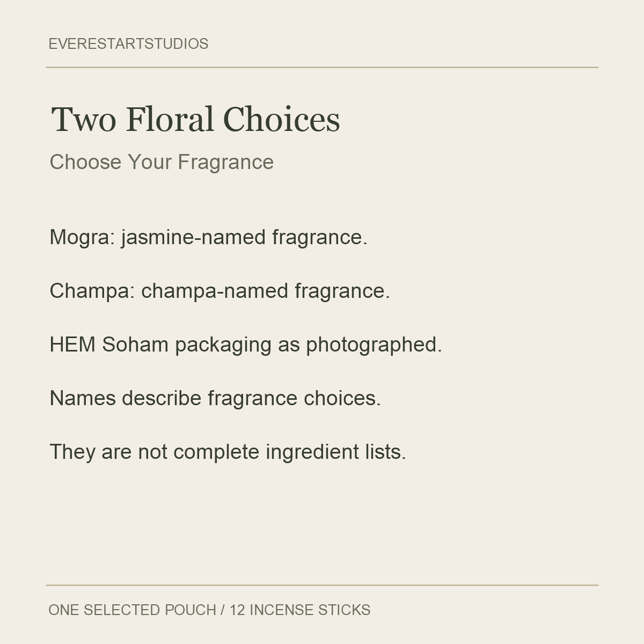Screen dimensions: 644x644
Task: Click the word Fragrance in subtitle
Action: pyautogui.click(x=226, y=162)
